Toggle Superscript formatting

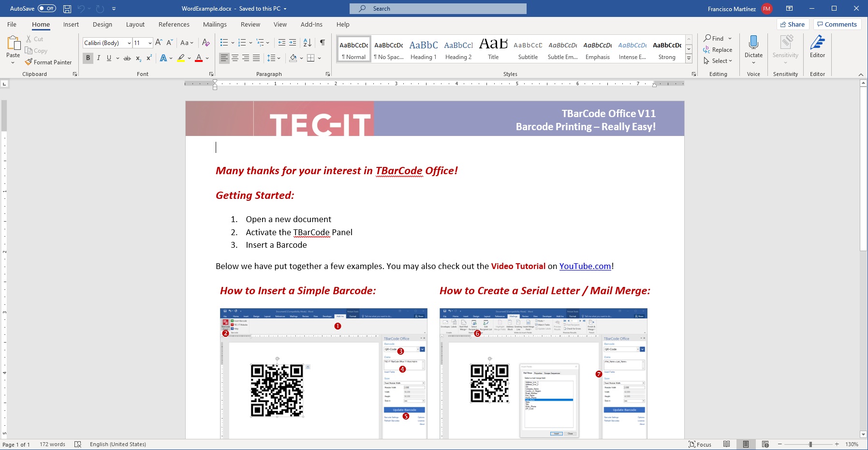(149, 58)
